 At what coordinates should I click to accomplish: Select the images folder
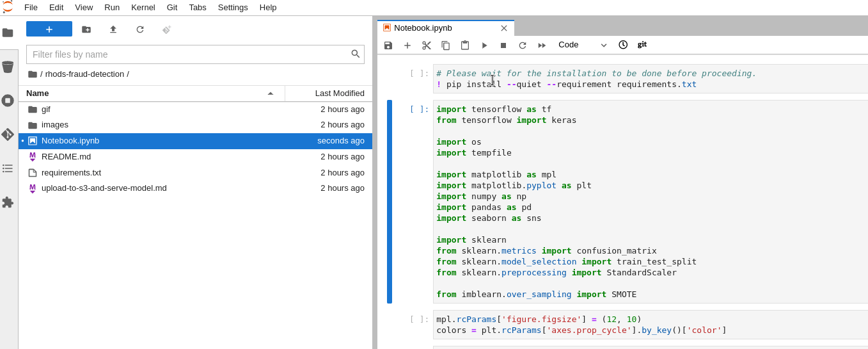195,125
